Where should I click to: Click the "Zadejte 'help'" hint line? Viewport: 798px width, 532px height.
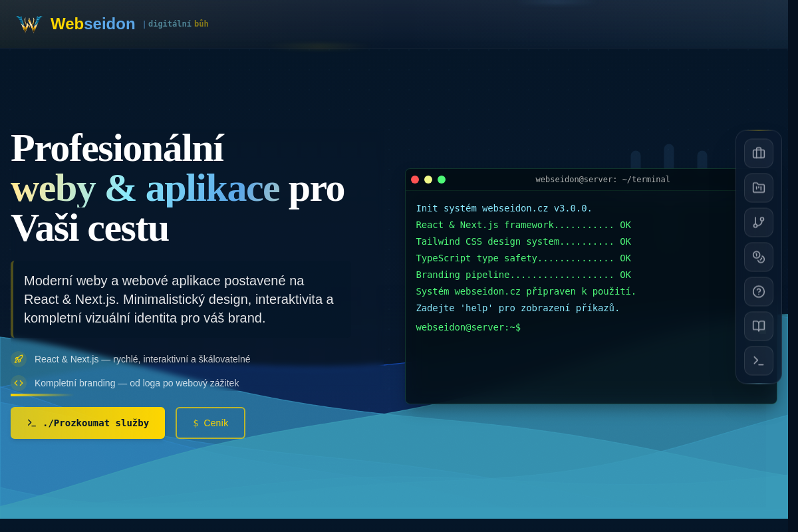pos(518,308)
